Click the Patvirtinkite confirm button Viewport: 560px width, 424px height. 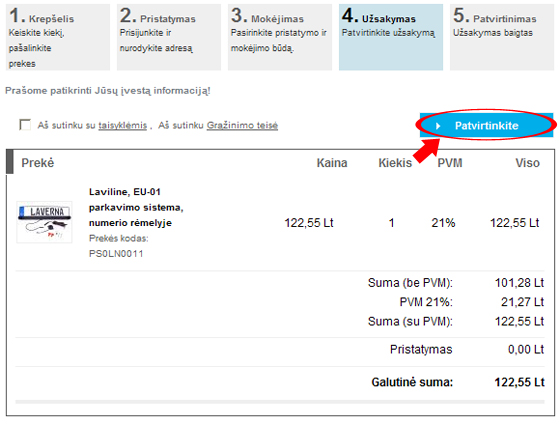pos(486,125)
